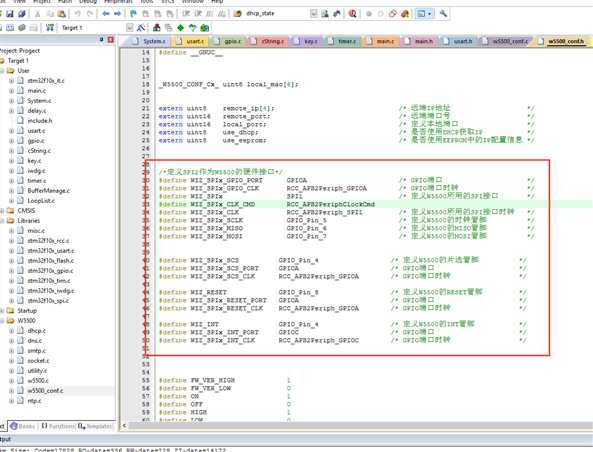Screen dimensions: 593x452
Task: Start the debug session icon
Action: point(352,14)
